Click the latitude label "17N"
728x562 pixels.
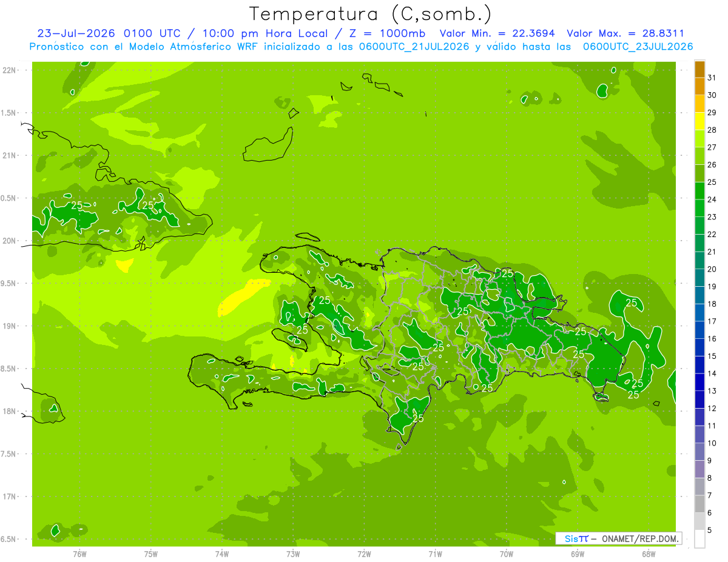[x=10, y=497]
